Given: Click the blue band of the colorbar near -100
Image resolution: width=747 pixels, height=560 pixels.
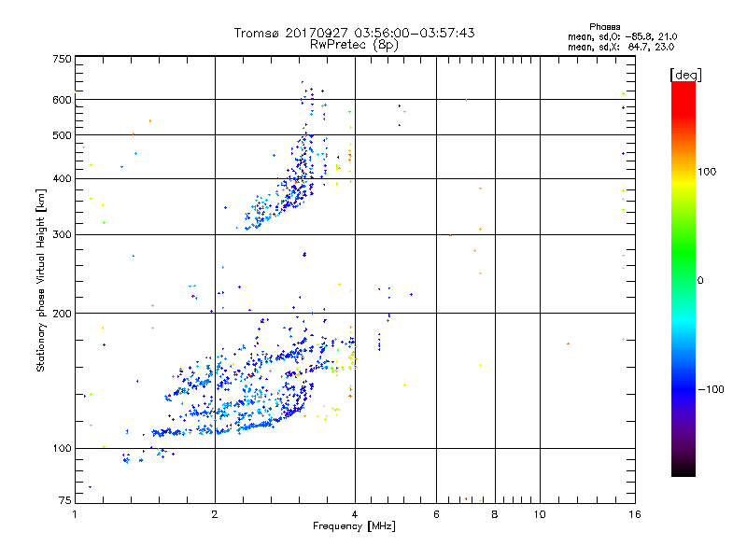Looking at the screenshot, I should (x=684, y=389).
